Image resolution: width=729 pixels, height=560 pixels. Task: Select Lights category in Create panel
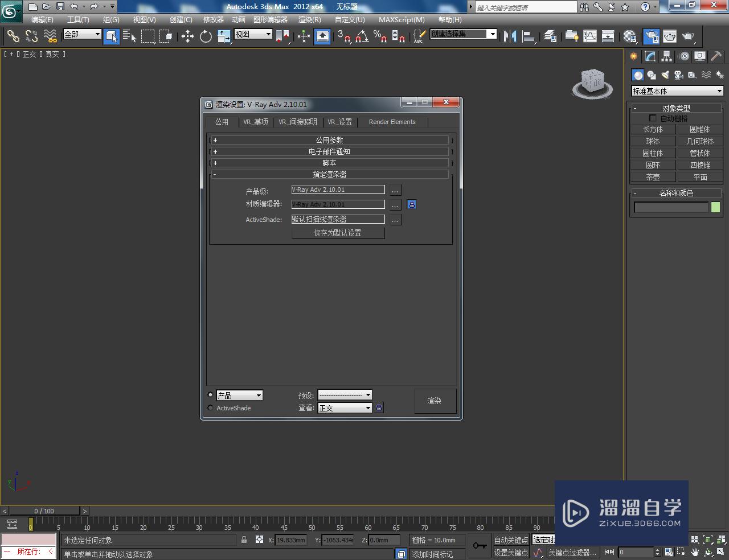(x=665, y=75)
